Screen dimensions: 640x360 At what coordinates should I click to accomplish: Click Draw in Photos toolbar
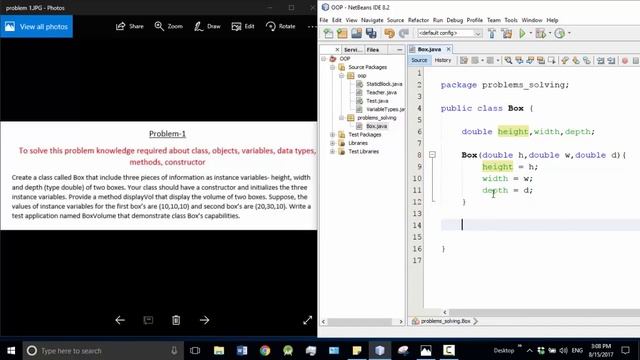pos(207,27)
